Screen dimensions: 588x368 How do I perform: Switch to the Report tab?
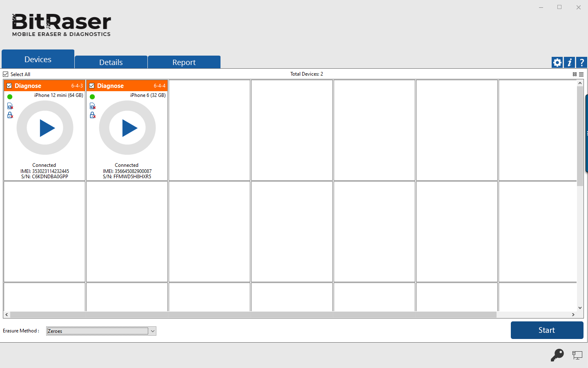coord(184,62)
